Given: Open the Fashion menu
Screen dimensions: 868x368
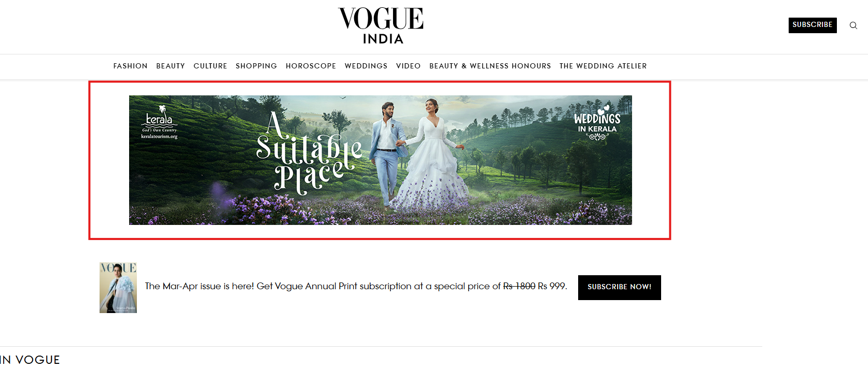Looking at the screenshot, I should tap(131, 66).
